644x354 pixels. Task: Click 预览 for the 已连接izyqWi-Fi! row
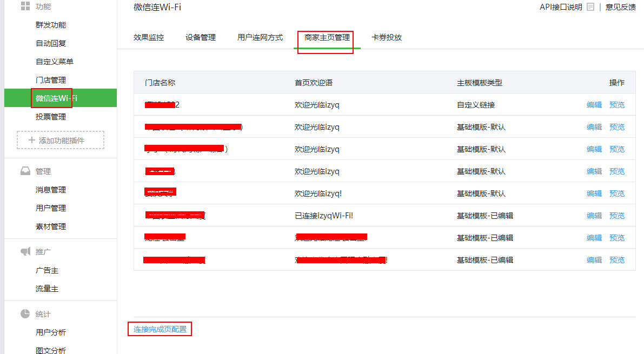click(617, 216)
